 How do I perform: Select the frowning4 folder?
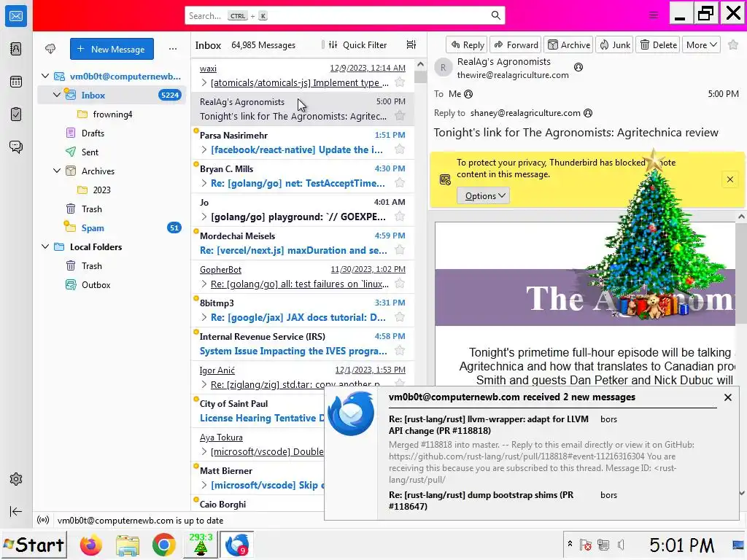112,114
